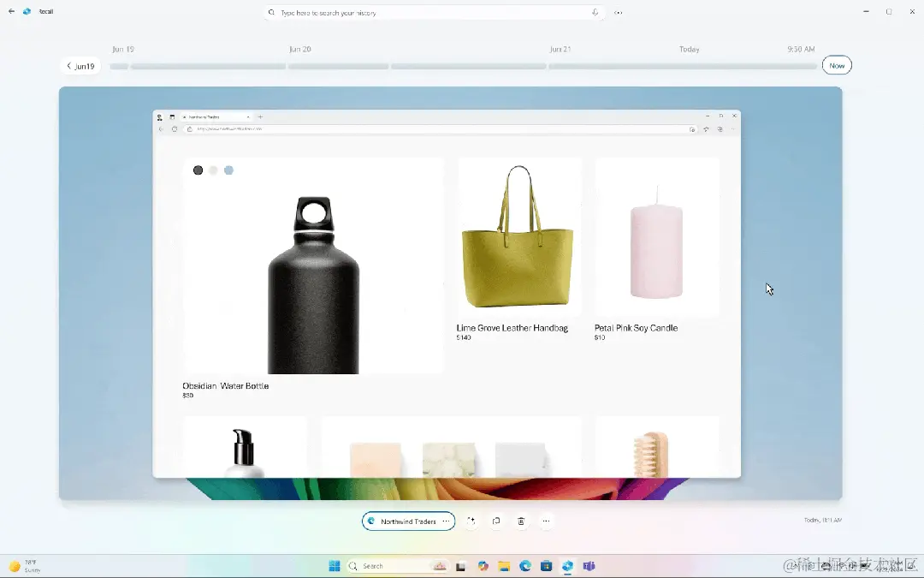Screen dimensions: 924x578
Task: Activate the Screenray sparkle icon
Action: [471, 521]
